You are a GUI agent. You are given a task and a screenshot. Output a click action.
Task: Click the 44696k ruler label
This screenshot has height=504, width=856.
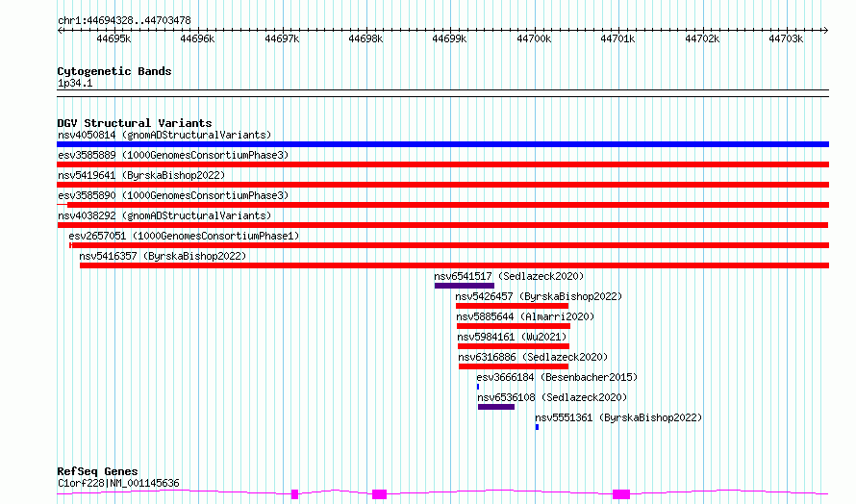click(x=197, y=38)
